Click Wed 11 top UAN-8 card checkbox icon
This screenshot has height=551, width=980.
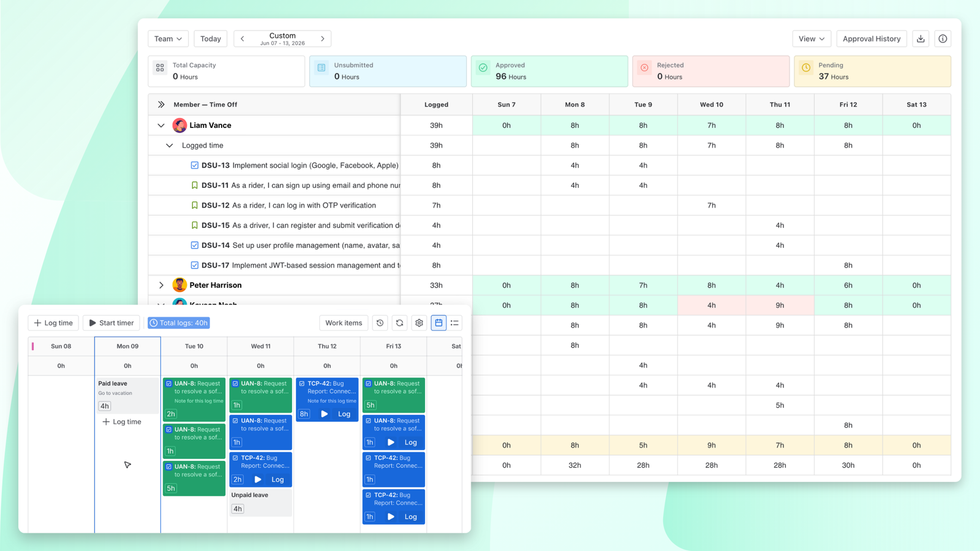pos(235,384)
